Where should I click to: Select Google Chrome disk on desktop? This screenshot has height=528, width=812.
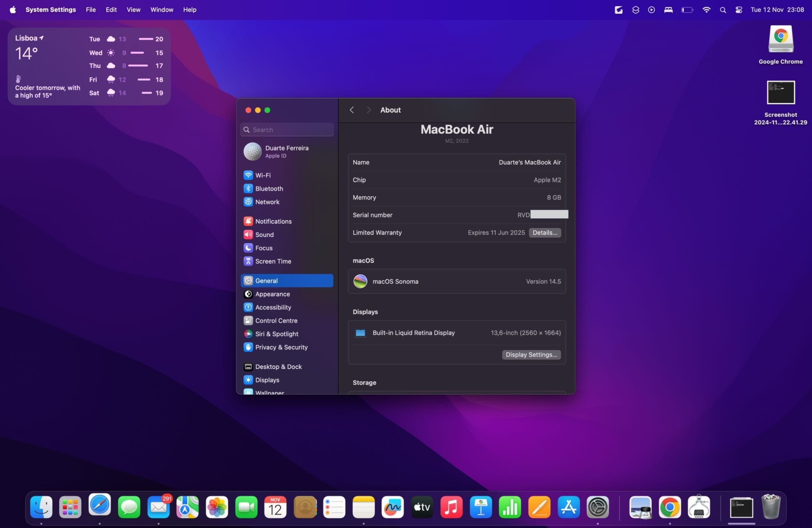click(x=780, y=45)
